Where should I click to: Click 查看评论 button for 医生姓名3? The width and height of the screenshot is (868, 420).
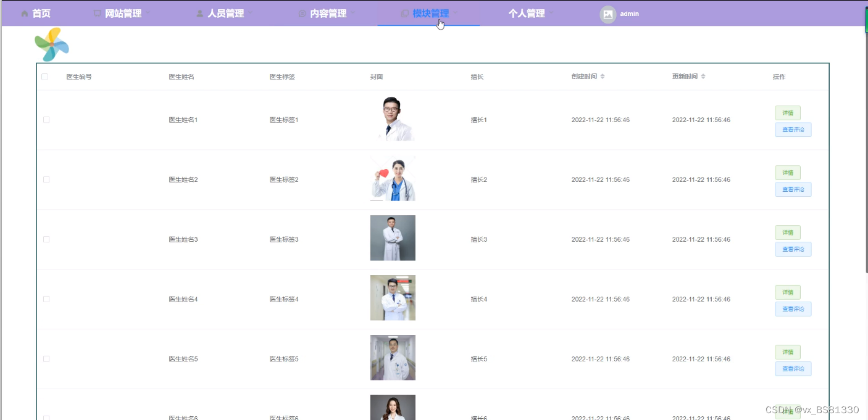tap(793, 249)
